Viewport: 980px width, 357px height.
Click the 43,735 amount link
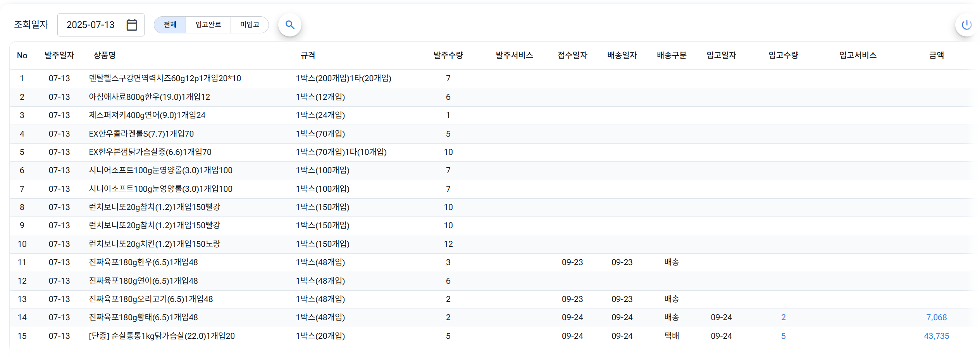click(x=936, y=336)
